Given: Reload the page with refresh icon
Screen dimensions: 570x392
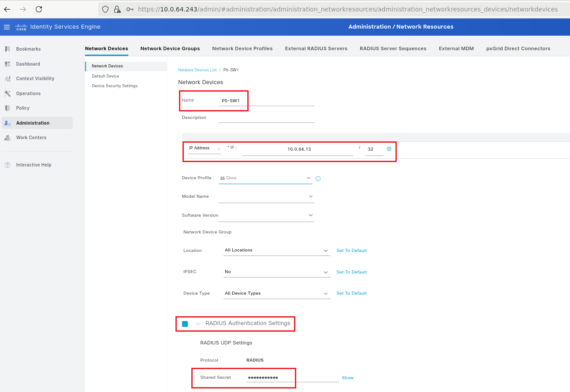Looking at the screenshot, I should point(39,9).
